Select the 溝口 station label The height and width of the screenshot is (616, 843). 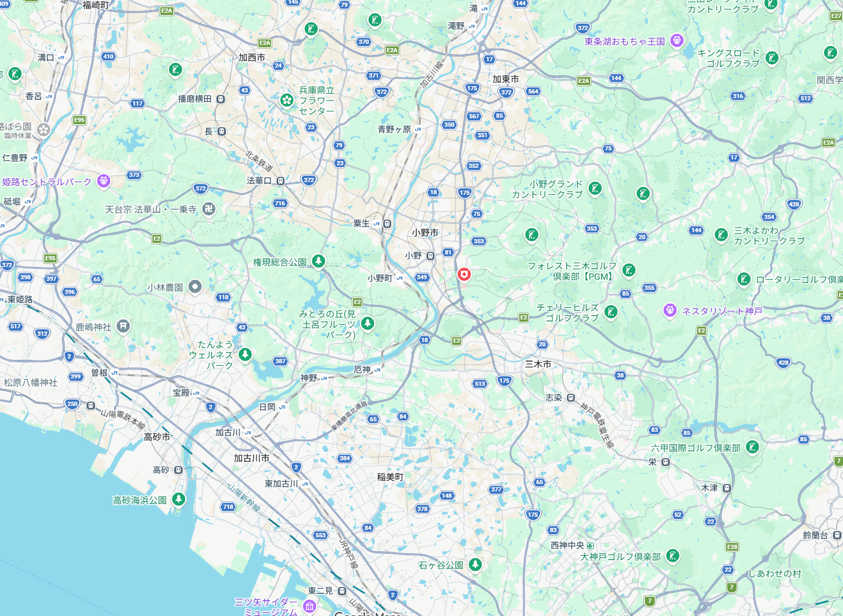(46, 58)
